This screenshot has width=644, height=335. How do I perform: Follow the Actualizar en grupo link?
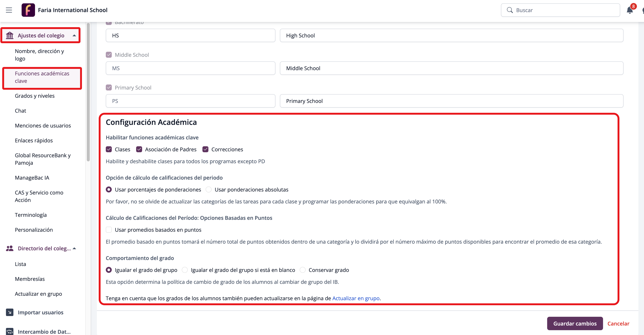356,298
